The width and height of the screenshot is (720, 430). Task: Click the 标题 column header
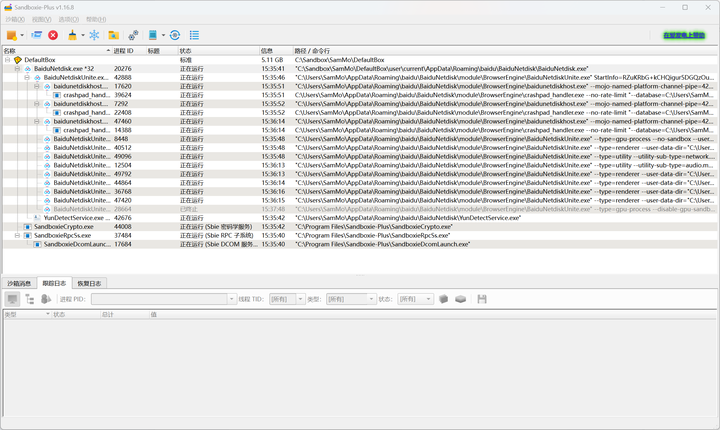(162, 51)
